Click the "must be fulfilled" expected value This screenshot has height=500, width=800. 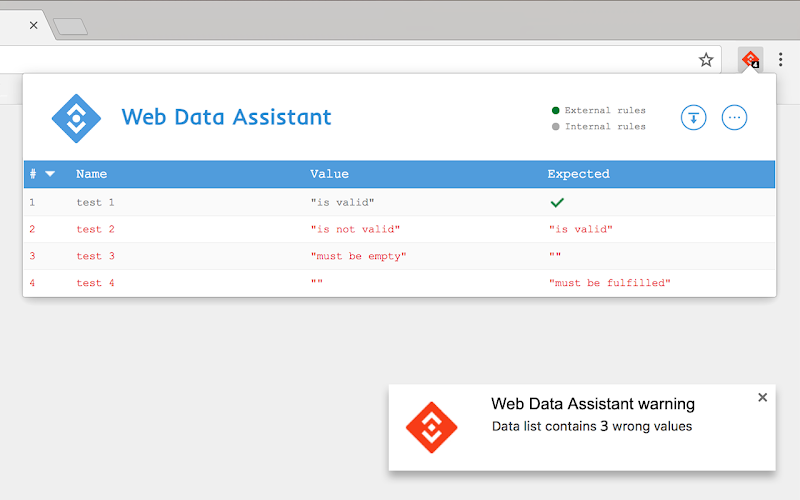coord(610,283)
